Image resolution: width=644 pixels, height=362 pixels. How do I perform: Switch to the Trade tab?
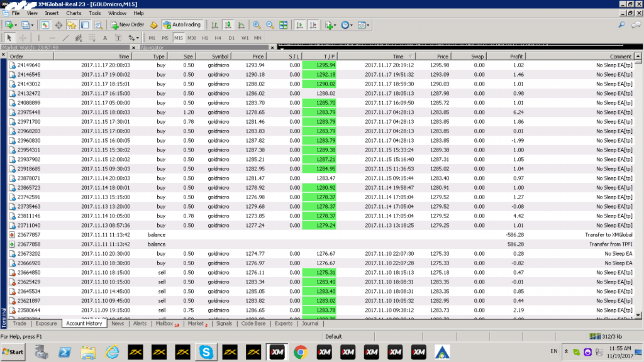pos(19,324)
